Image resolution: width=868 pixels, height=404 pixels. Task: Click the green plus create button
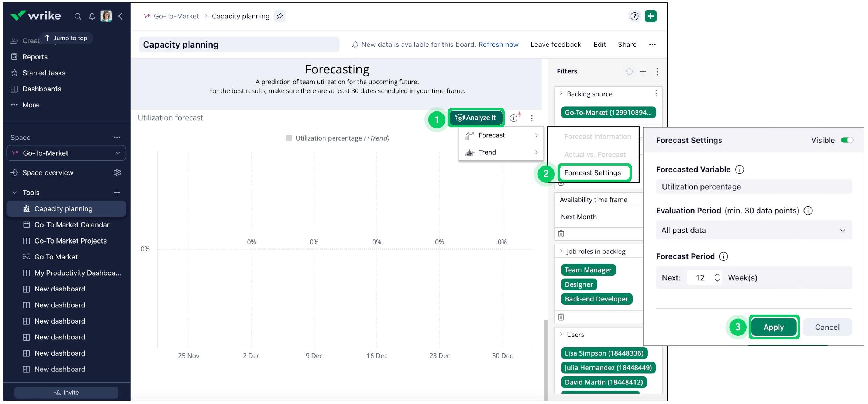pyautogui.click(x=651, y=16)
